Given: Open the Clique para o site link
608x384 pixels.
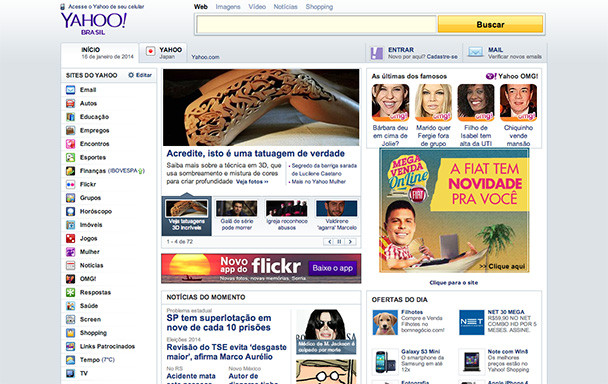Looking at the screenshot, I should click(454, 283).
